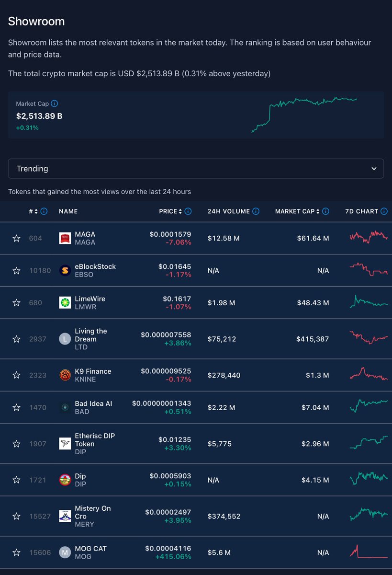Show info icon next to 24H VOLUME
Screen dimensions: 392x575
[256, 211]
